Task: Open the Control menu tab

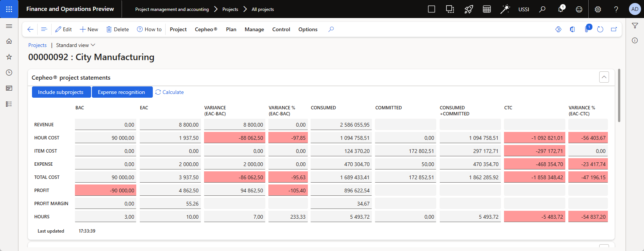Action: click(281, 29)
